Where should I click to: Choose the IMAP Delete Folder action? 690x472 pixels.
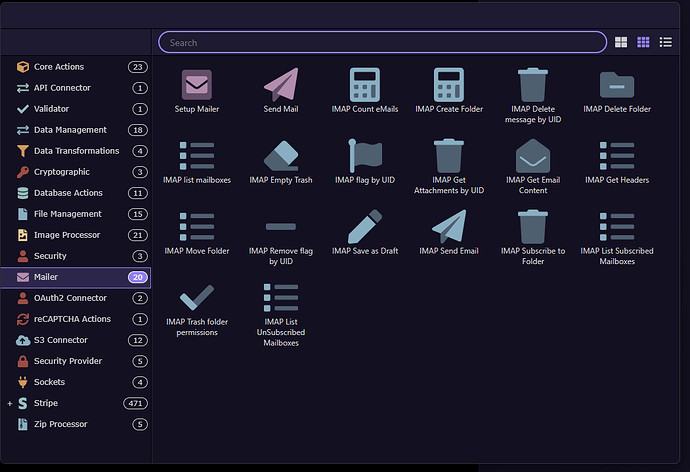click(617, 91)
